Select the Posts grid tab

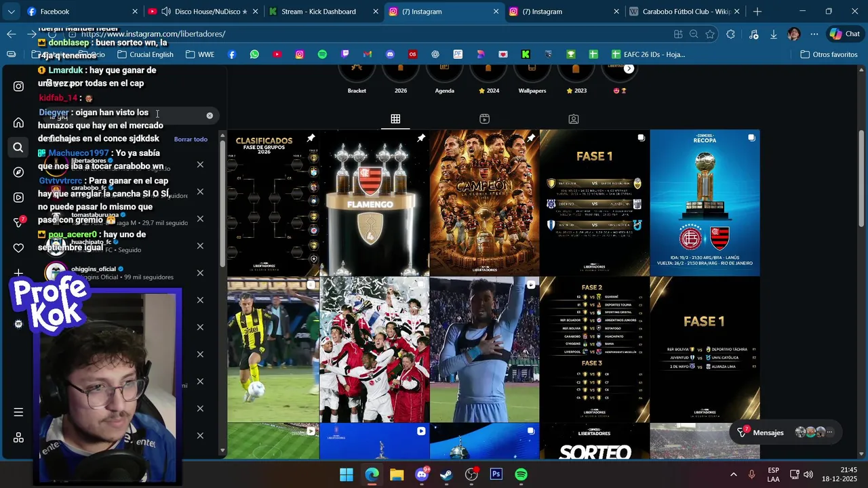coord(395,119)
